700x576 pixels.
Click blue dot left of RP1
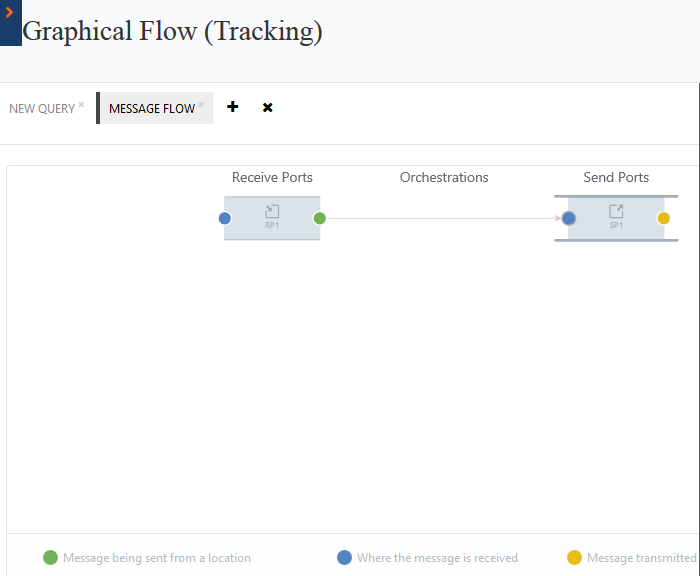coord(225,218)
